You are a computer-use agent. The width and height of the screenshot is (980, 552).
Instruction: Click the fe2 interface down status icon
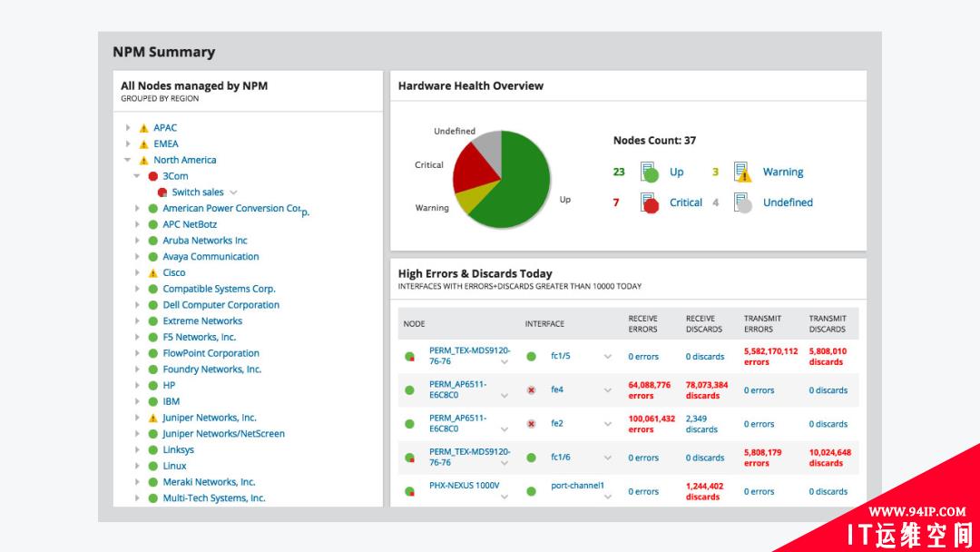tap(531, 424)
